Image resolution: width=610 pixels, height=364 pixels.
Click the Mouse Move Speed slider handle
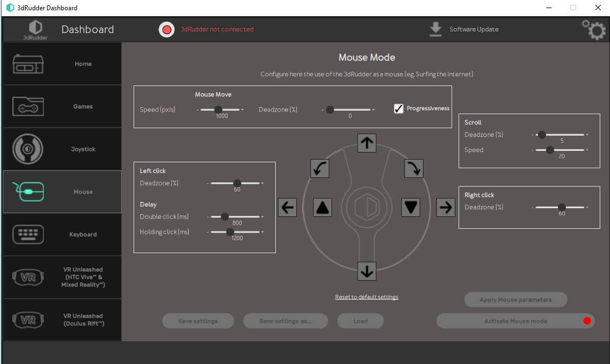coord(218,109)
